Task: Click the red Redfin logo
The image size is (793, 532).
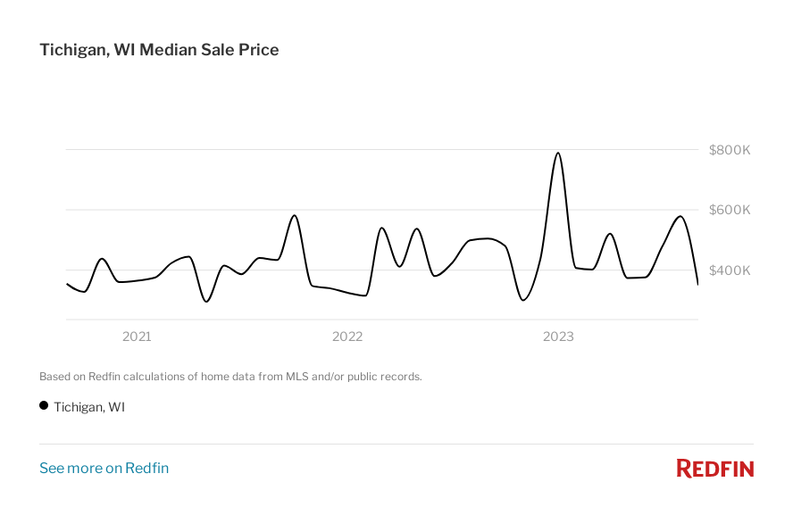Action: (x=714, y=468)
